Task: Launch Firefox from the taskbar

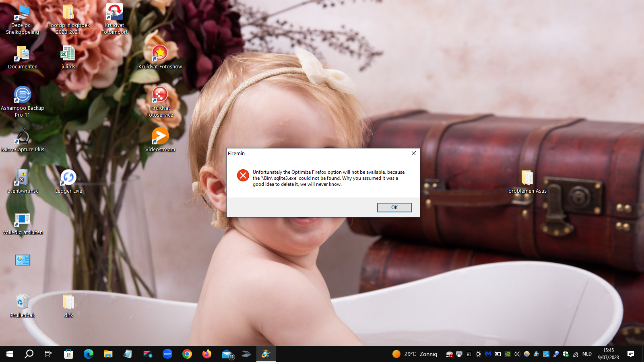Action: click(x=207, y=354)
